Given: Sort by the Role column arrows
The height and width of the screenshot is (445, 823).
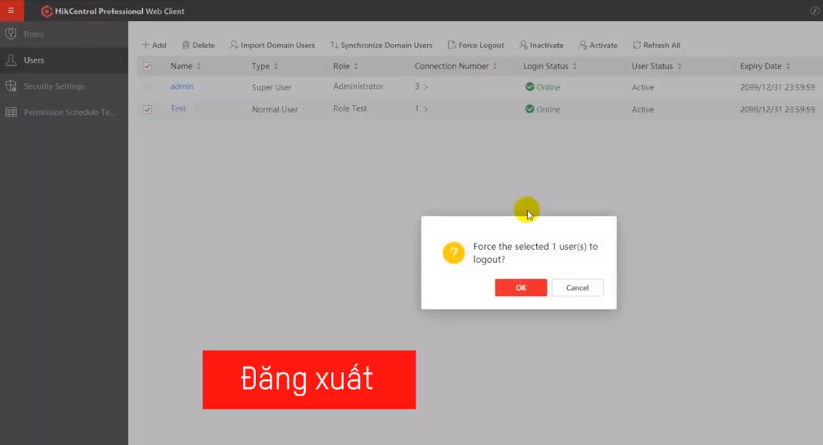Looking at the screenshot, I should click(x=356, y=66).
